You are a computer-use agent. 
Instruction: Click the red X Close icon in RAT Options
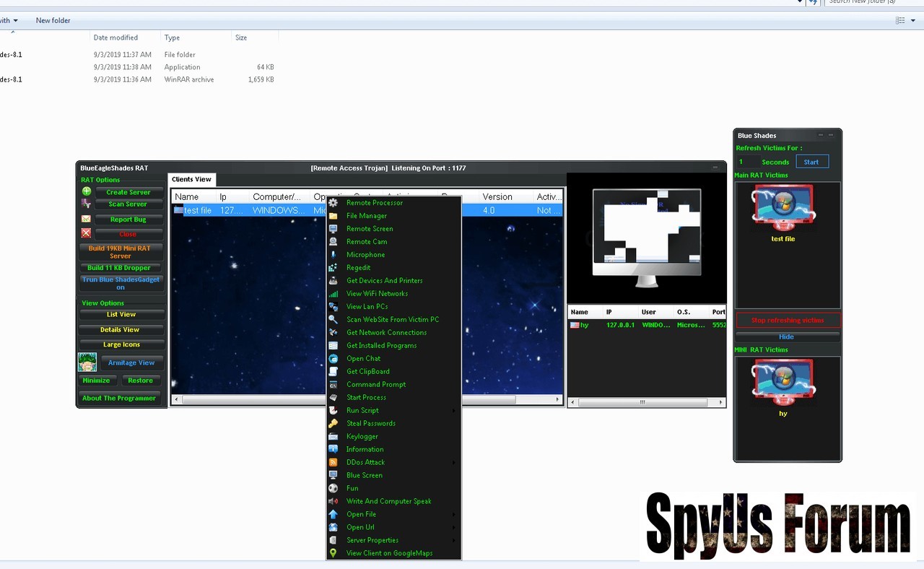click(87, 233)
